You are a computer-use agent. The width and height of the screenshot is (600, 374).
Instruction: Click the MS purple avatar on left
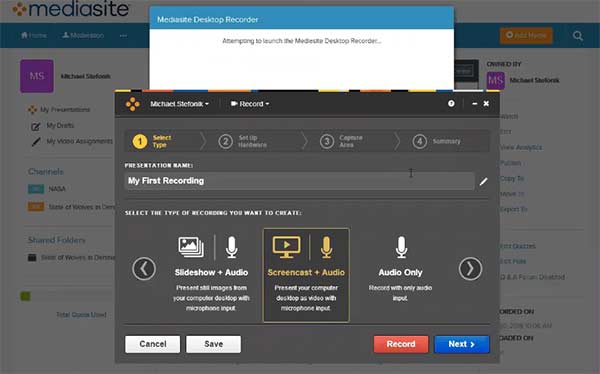click(37, 76)
